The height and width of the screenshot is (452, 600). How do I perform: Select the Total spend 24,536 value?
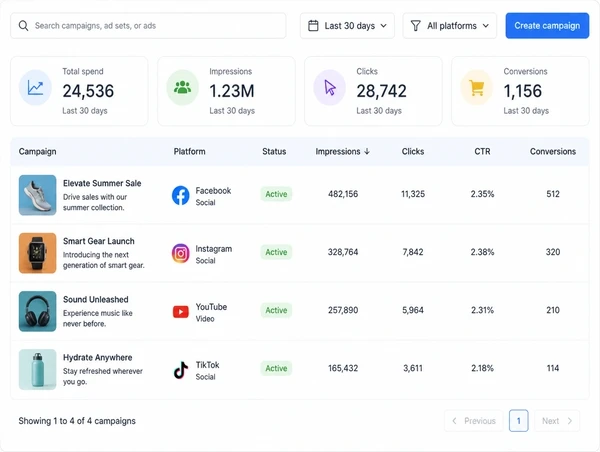88,91
